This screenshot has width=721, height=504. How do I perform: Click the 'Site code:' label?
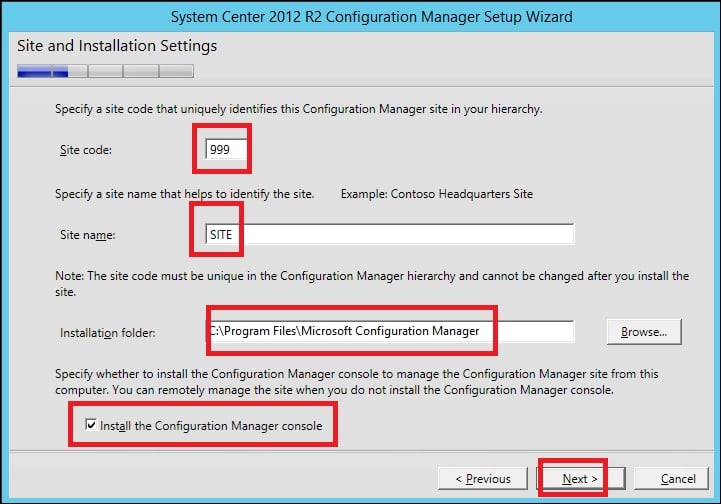pyautogui.click(x=86, y=150)
